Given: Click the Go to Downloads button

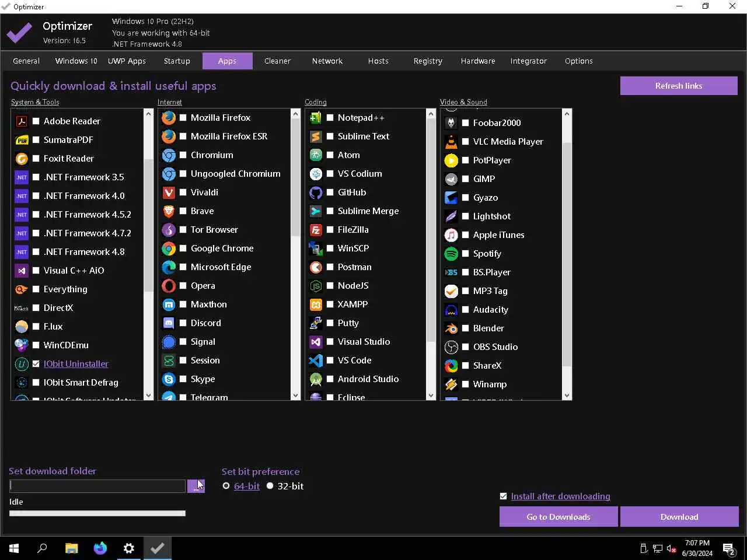Looking at the screenshot, I should [558, 517].
